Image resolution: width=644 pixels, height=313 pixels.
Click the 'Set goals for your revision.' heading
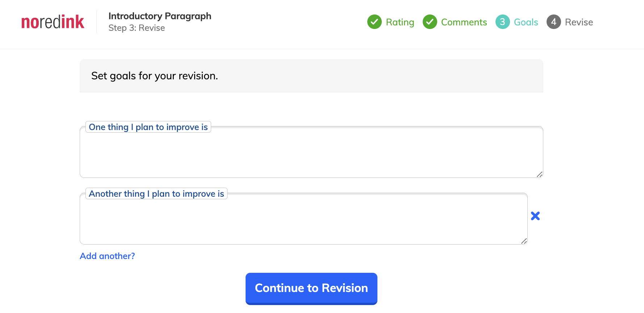click(155, 76)
